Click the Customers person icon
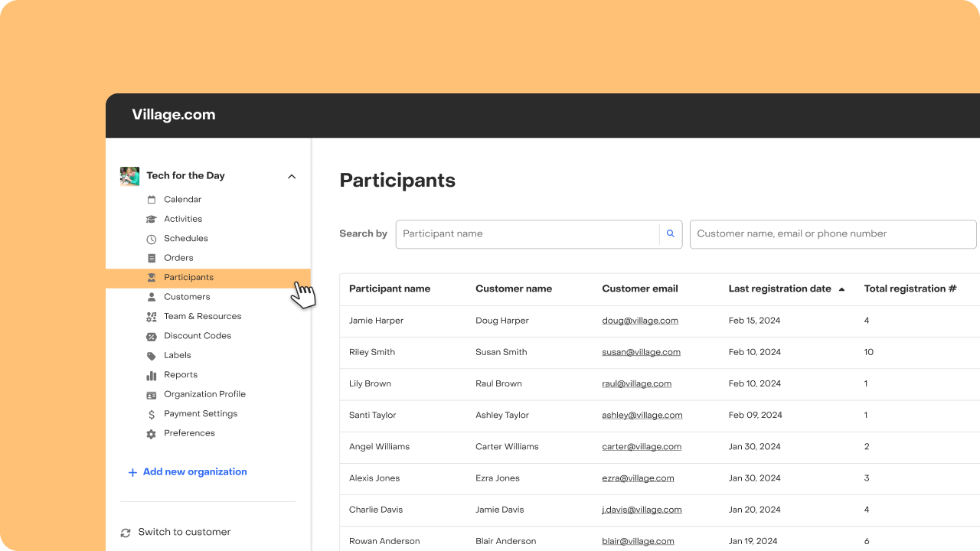 [x=152, y=297]
